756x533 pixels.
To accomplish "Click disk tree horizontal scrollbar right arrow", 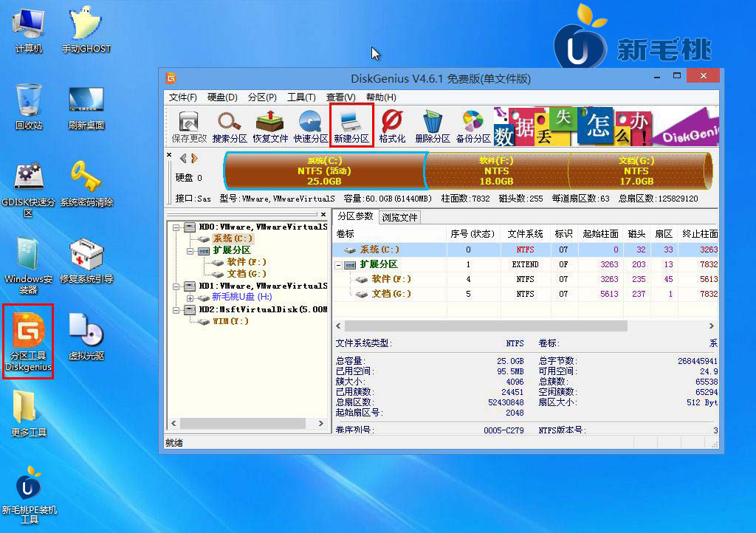I will tap(321, 424).
